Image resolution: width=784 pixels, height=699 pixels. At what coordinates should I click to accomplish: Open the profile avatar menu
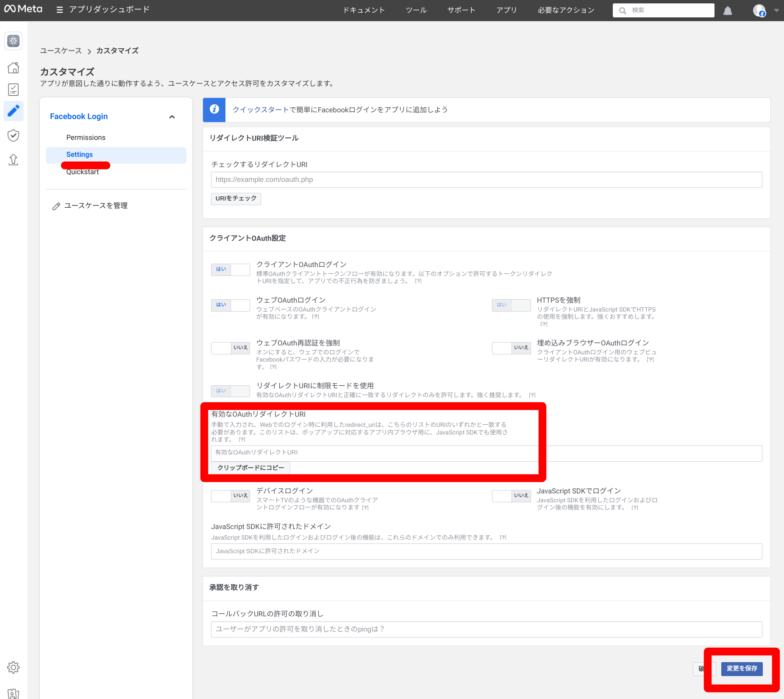click(x=759, y=11)
